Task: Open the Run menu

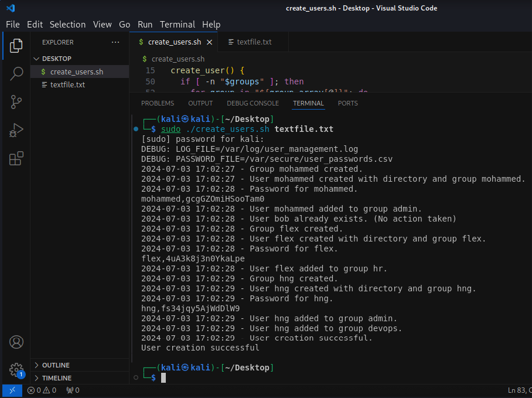Action: 145,25
